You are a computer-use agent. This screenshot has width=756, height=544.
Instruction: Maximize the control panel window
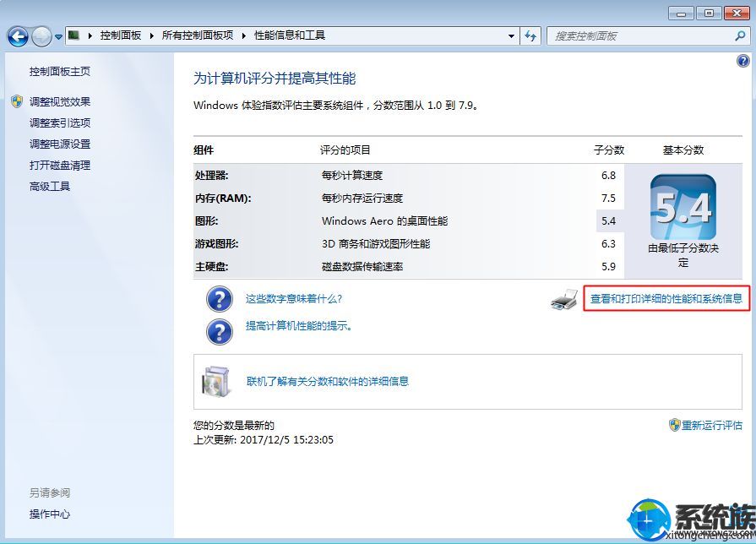tap(710, 13)
